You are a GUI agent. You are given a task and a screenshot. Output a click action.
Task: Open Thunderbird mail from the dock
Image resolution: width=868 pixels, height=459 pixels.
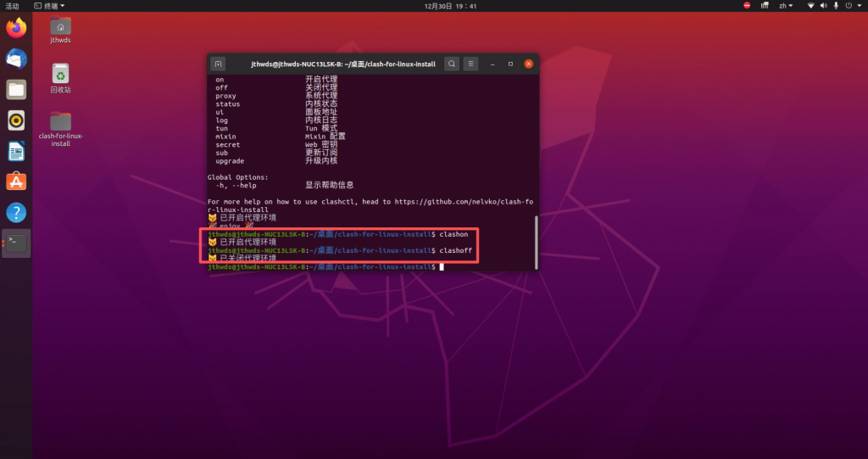(x=16, y=59)
